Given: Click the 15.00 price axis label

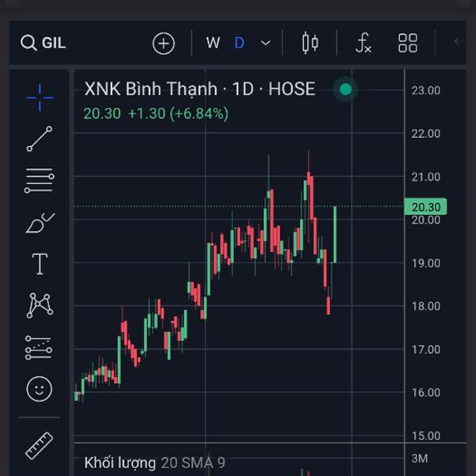Looking at the screenshot, I should coord(426,436).
